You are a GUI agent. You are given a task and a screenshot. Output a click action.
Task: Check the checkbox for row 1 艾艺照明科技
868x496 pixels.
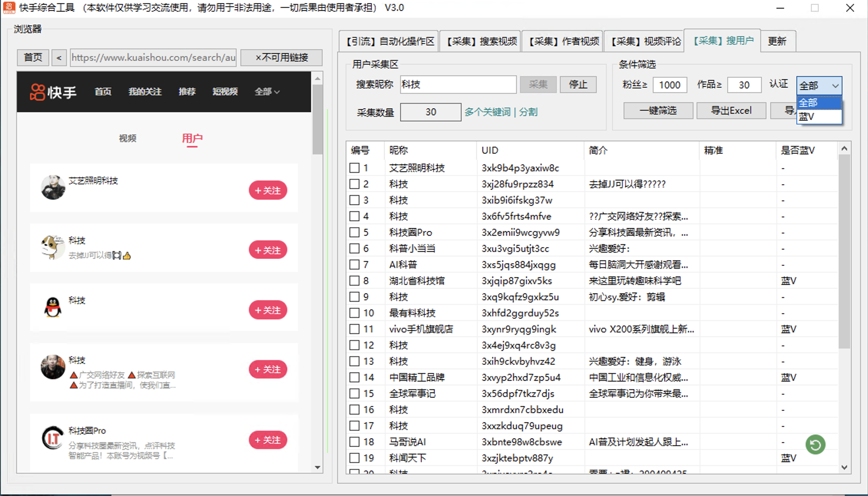tap(354, 168)
